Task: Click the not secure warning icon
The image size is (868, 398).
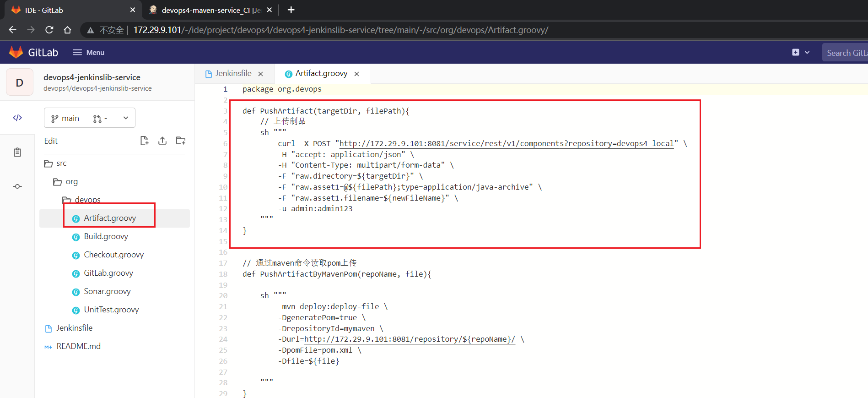Action: (x=91, y=30)
